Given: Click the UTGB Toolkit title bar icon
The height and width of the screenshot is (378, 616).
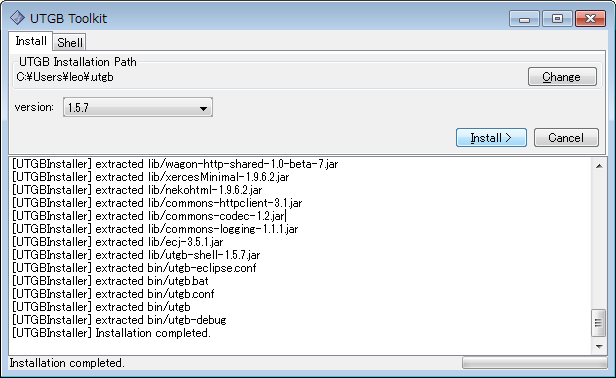Looking at the screenshot, I should pyautogui.click(x=17, y=18).
